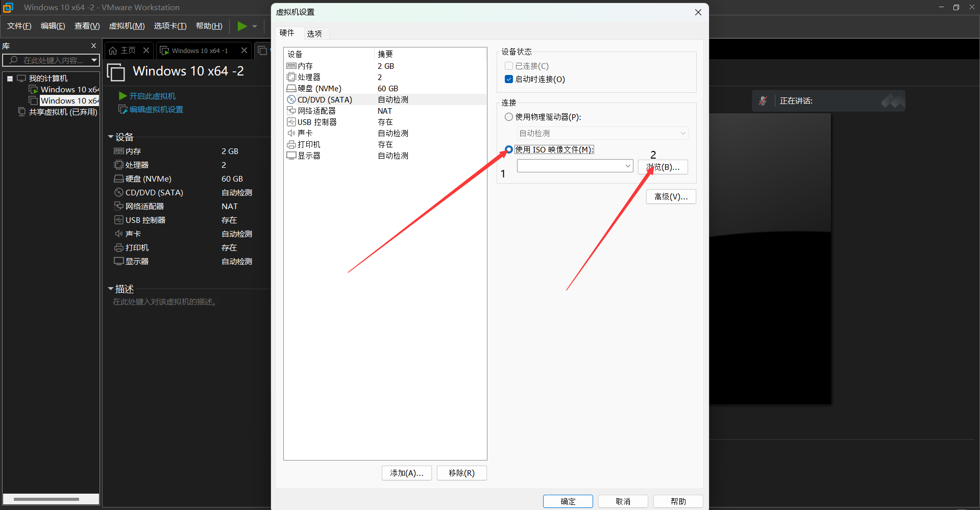Click the 添加(A)... button

407,473
